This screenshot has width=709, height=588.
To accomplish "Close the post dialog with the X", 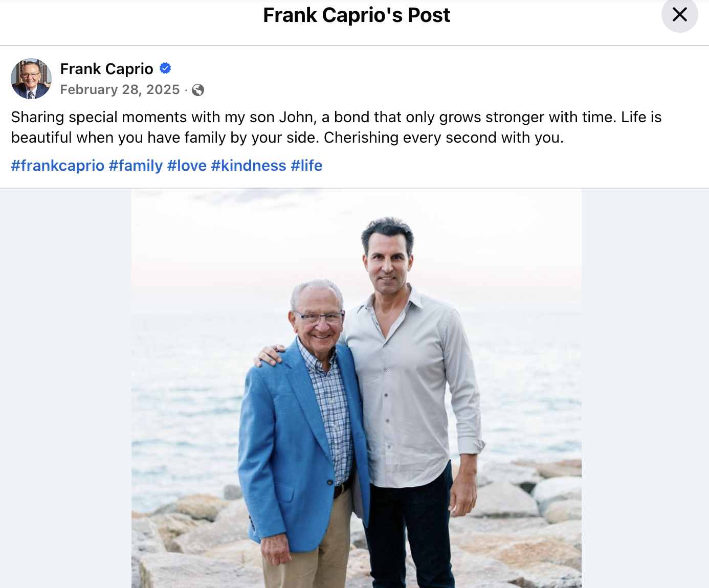I will click(679, 15).
